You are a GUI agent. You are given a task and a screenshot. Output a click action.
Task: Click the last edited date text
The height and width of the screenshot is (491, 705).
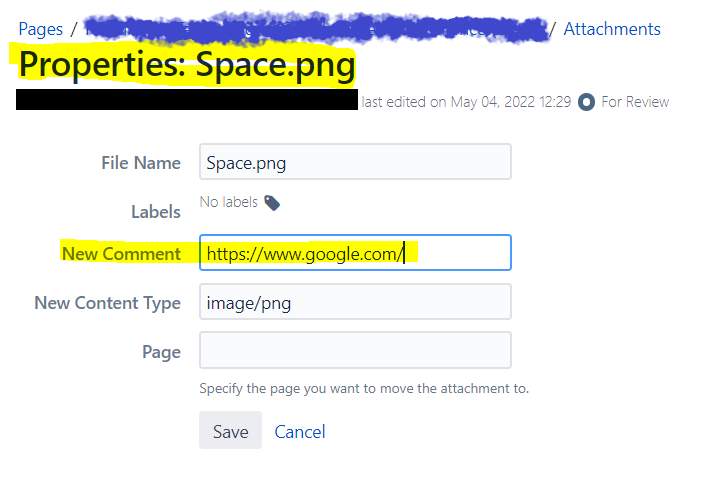point(466,102)
